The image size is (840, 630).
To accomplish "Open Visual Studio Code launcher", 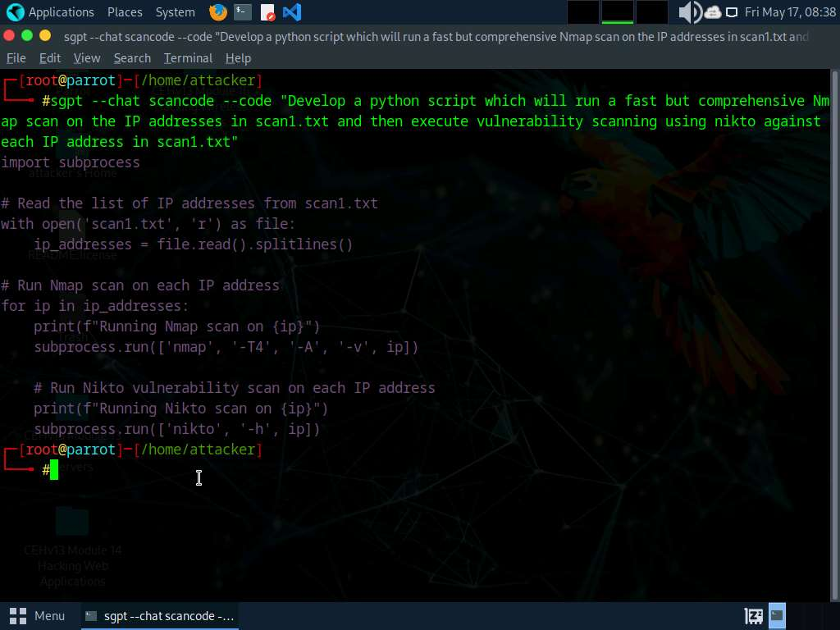I will (291, 12).
